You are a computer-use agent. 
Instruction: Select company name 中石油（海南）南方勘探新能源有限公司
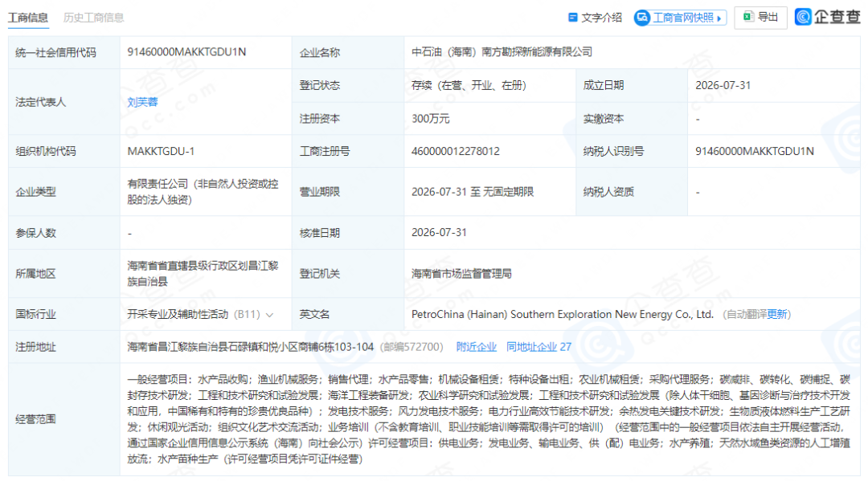502,52
